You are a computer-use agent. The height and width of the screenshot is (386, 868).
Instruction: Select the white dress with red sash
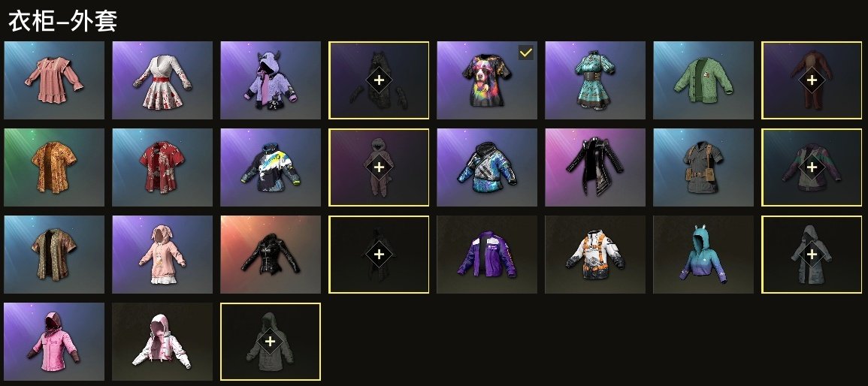pyautogui.click(x=162, y=80)
